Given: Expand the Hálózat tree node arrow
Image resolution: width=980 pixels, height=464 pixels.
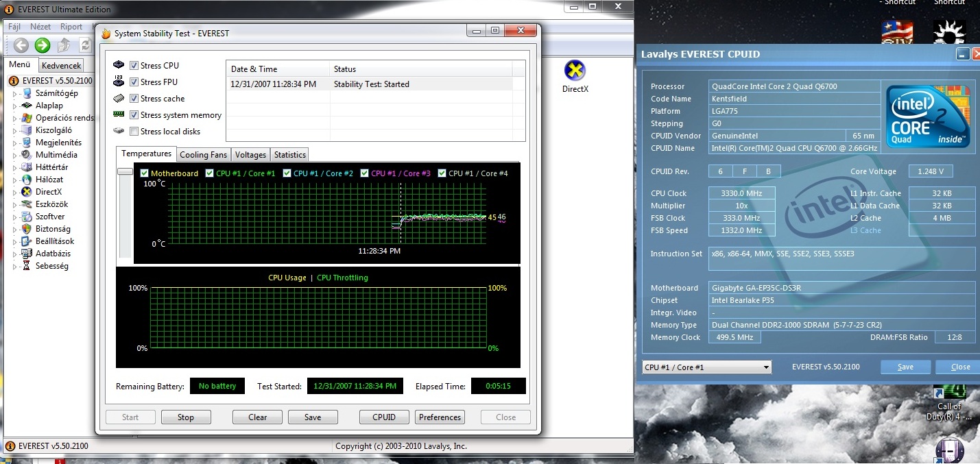Looking at the screenshot, I should click(15, 180).
